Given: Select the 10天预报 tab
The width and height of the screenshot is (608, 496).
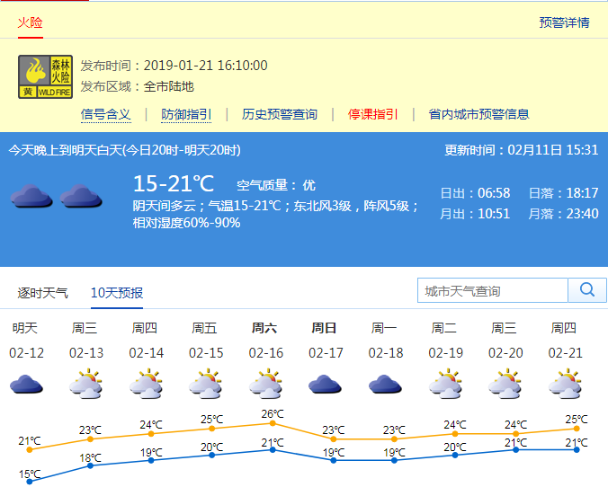Looking at the screenshot, I should pyautogui.click(x=116, y=293).
